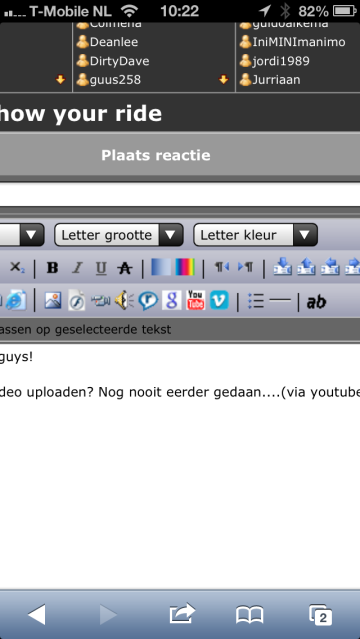Open the Letter kleur dropdown

(255, 235)
